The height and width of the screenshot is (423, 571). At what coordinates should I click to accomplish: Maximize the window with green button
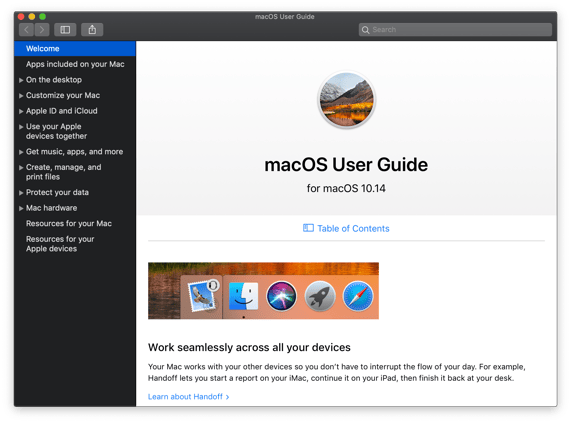(43, 16)
